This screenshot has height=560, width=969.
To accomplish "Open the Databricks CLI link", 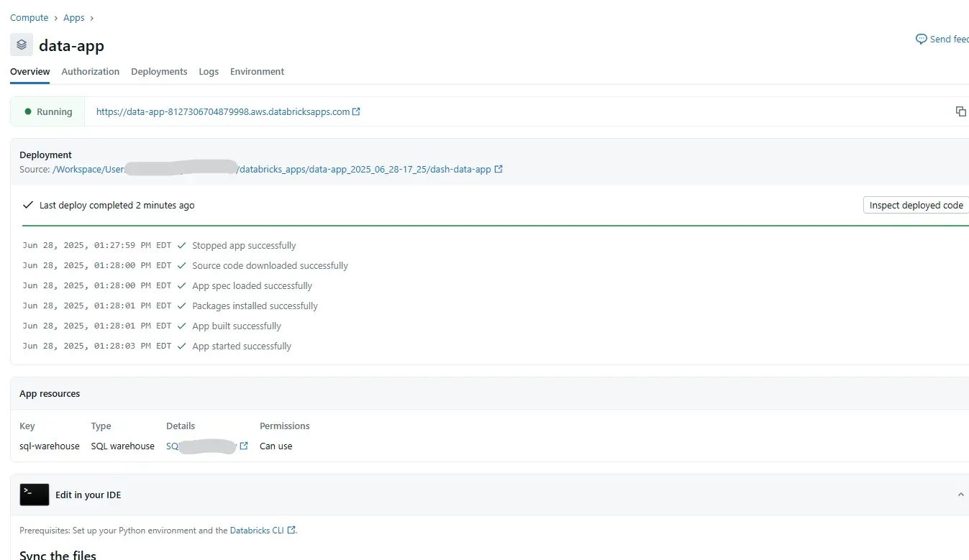I will [x=257, y=531].
